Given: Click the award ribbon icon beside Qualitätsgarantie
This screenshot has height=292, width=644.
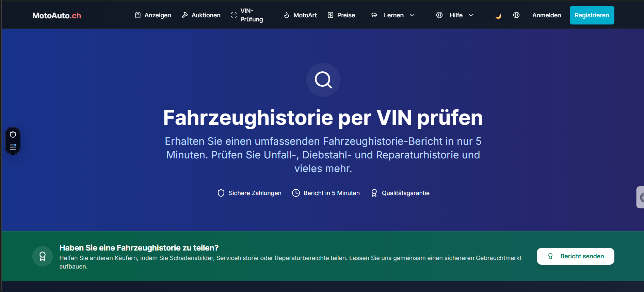Looking at the screenshot, I should click(374, 193).
